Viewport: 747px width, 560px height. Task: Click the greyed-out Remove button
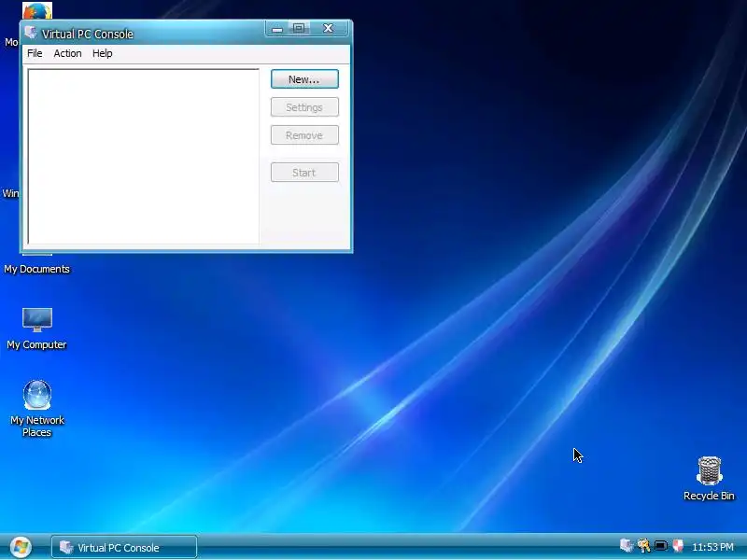[x=304, y=135]
